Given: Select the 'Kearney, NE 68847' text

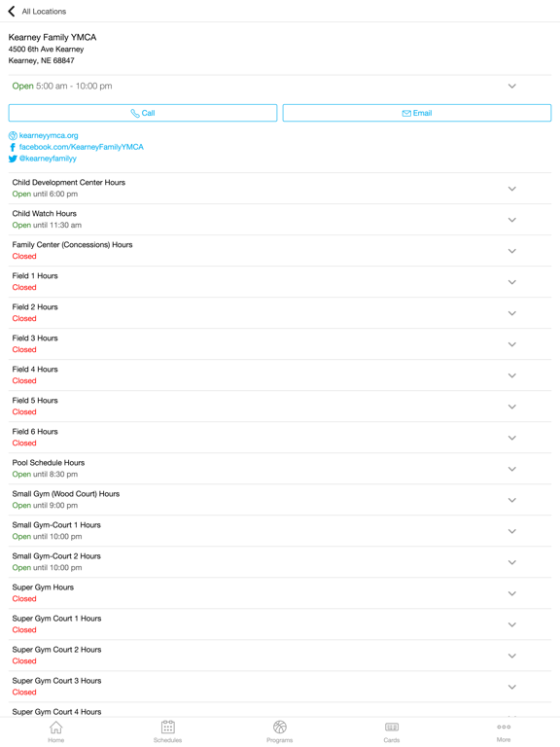Looking at the screenshot, I should 42,60.
